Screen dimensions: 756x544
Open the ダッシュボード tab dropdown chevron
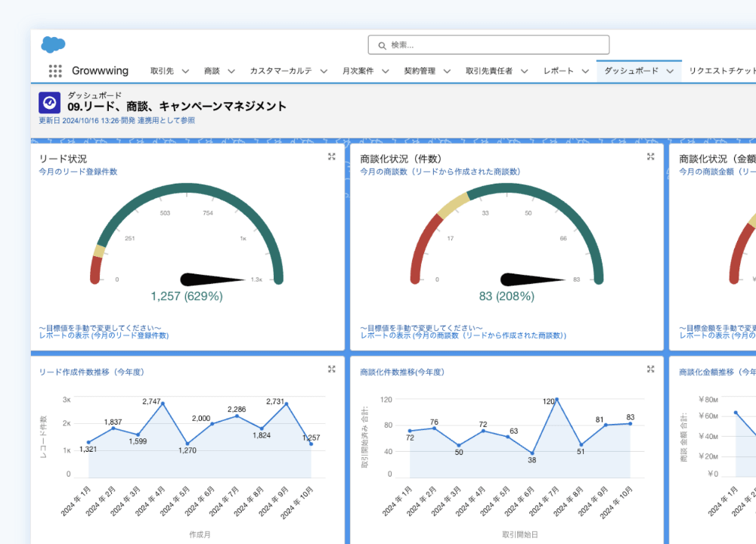click(669, 71)
